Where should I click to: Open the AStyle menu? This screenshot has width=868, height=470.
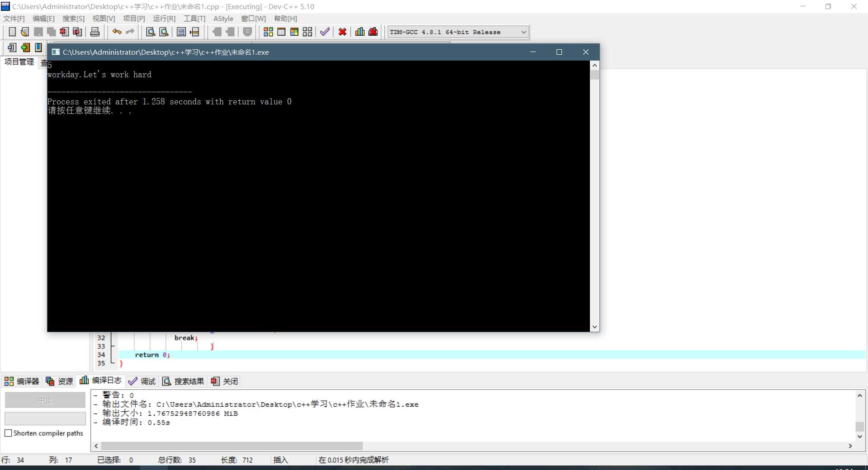click(x=223, y=19)
